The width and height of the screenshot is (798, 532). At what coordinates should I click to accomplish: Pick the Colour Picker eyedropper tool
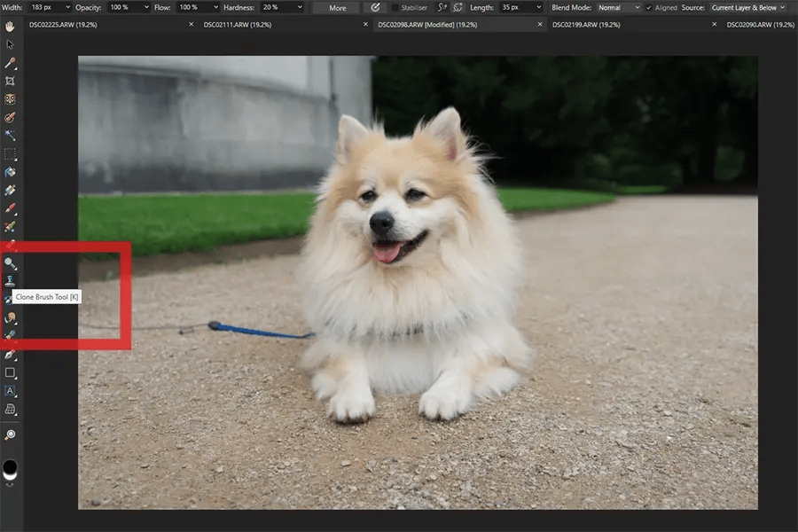10,63
